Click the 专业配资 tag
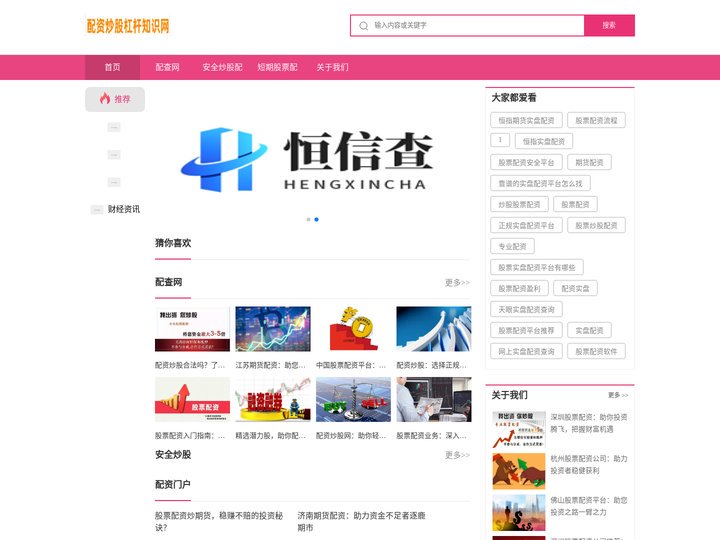The height and width of the screenshot is (540, 720). click(512, 247)
